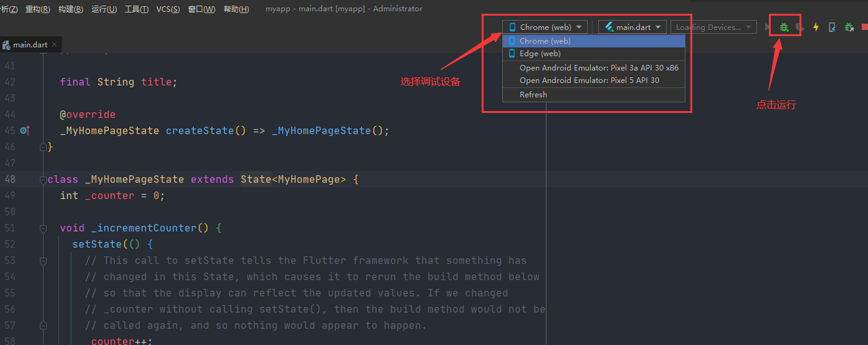Click the red Stop button

[864, 27]
